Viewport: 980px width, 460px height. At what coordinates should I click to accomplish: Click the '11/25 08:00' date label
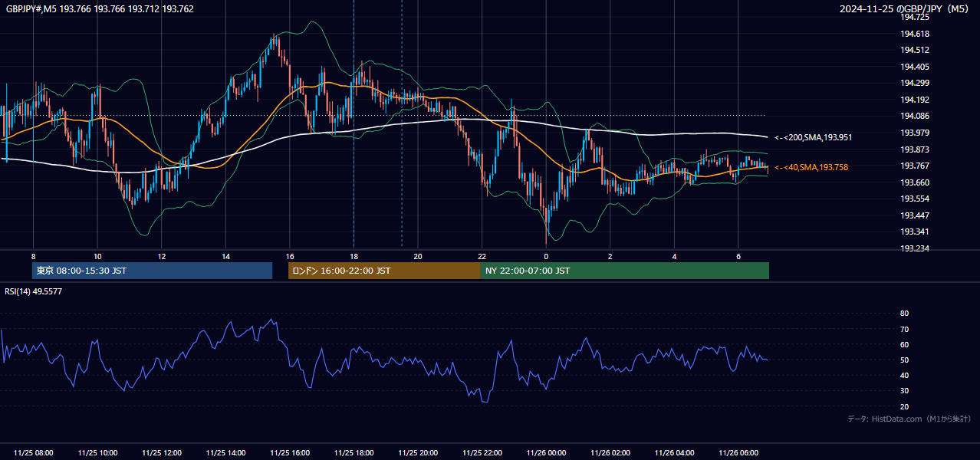coord(34,453)
